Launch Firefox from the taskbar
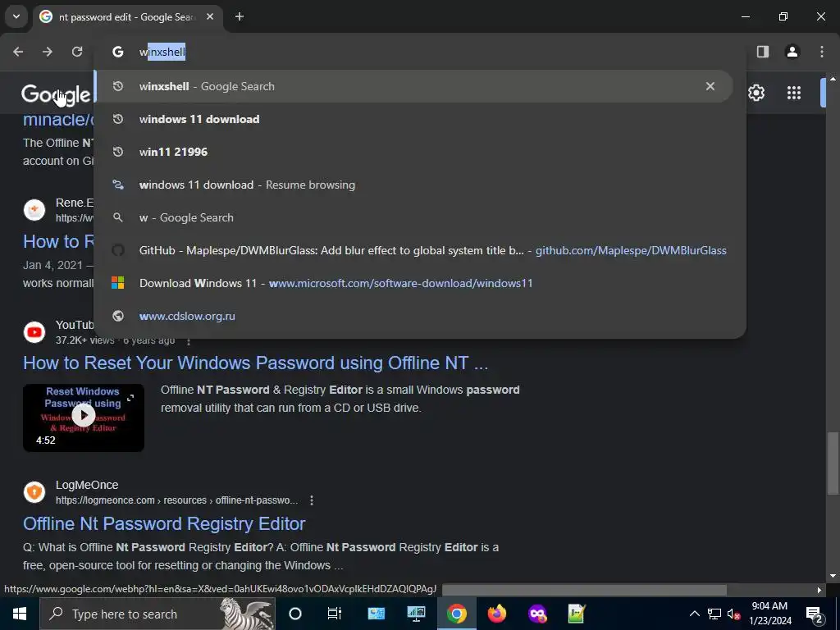Screen dimensions: 840x630 496,614
